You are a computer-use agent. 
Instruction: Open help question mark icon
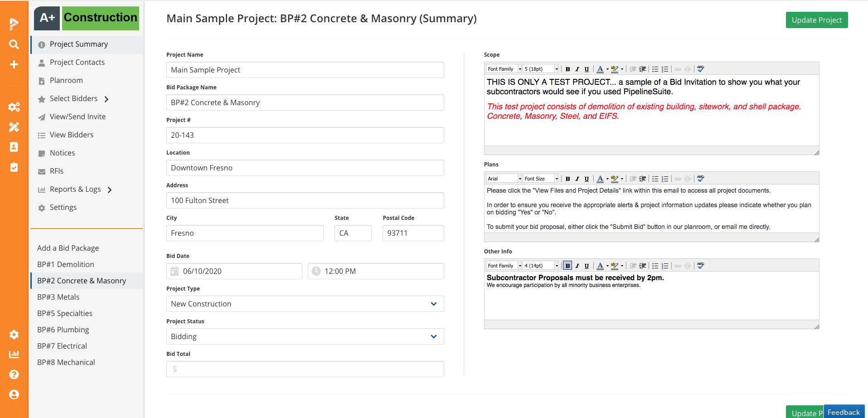coord(14,374)
